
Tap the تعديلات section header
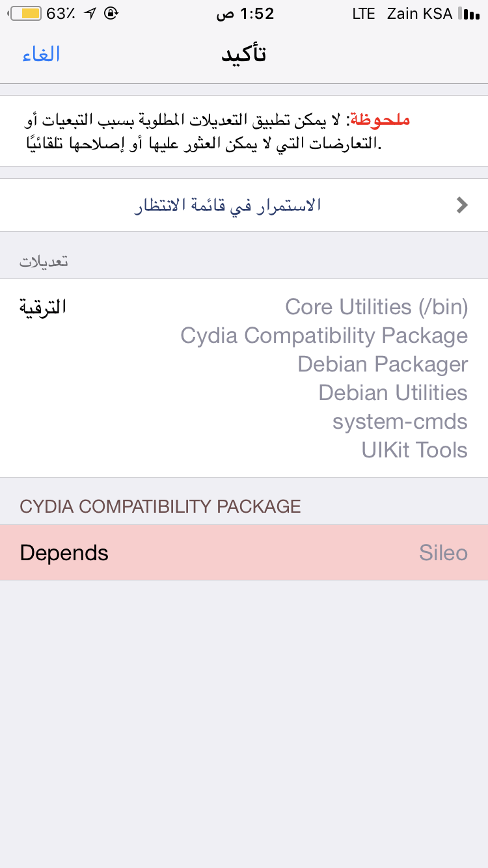point(44,262)
